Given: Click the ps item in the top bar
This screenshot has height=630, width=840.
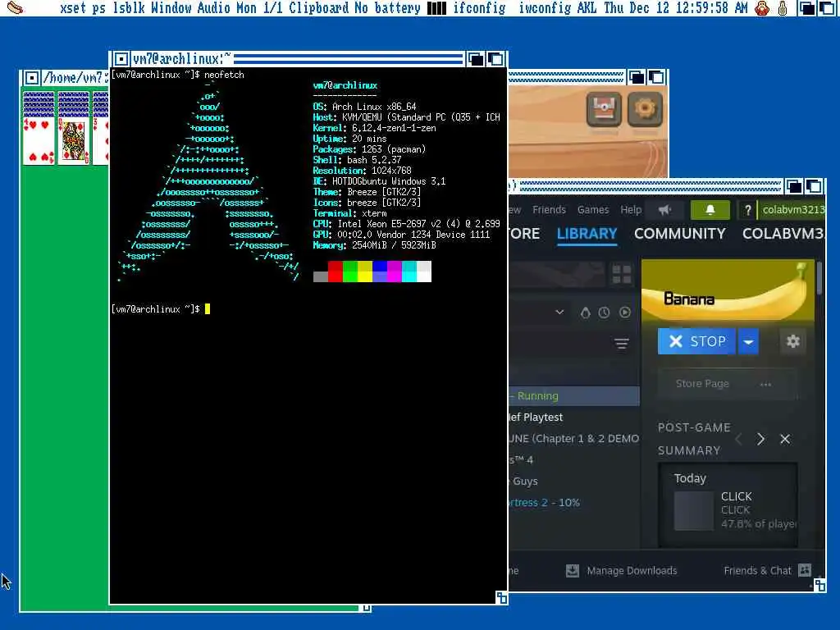Looking at the screenshot, I should point(98,8).
